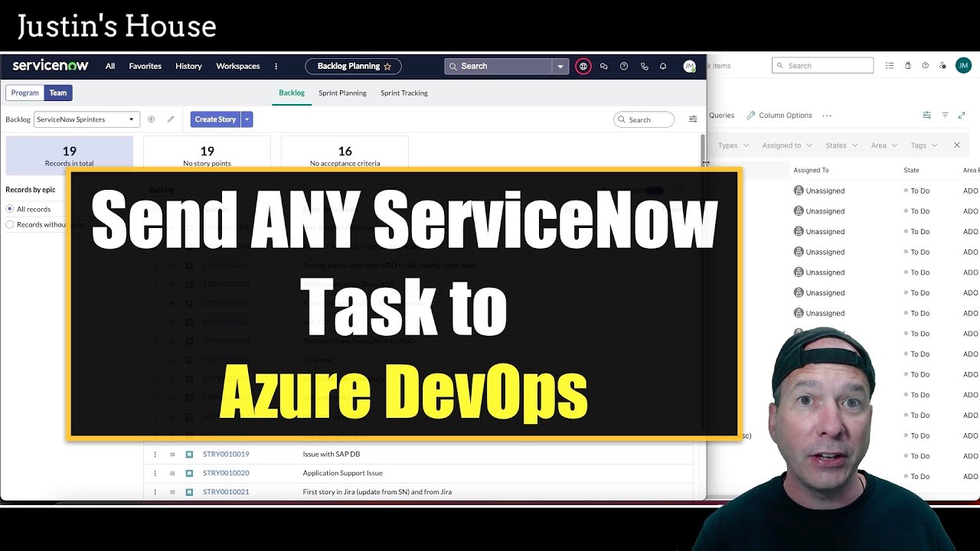Open the ServiceNow chat conversations icon
Viewport: 980px width, 551px height.
pyautogui.click(x=604, y=67)
